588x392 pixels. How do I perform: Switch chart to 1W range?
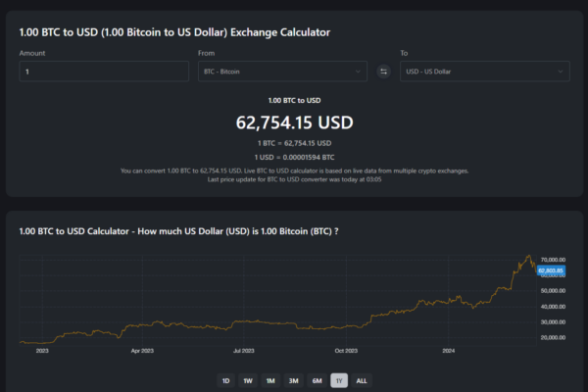[x=248, y=380]
